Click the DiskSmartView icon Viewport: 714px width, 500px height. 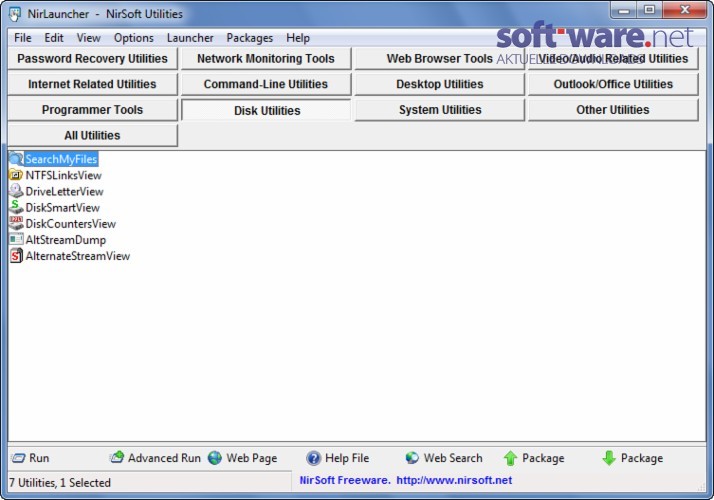pos(16,207)
